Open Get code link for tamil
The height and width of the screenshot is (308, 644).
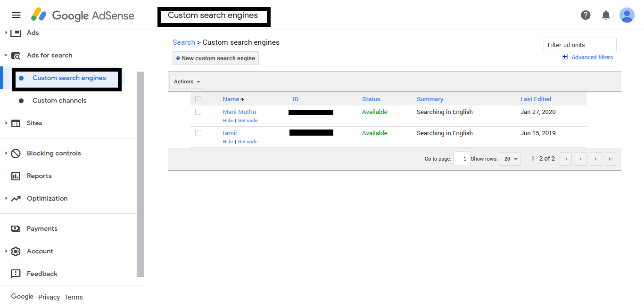(248, 142)
